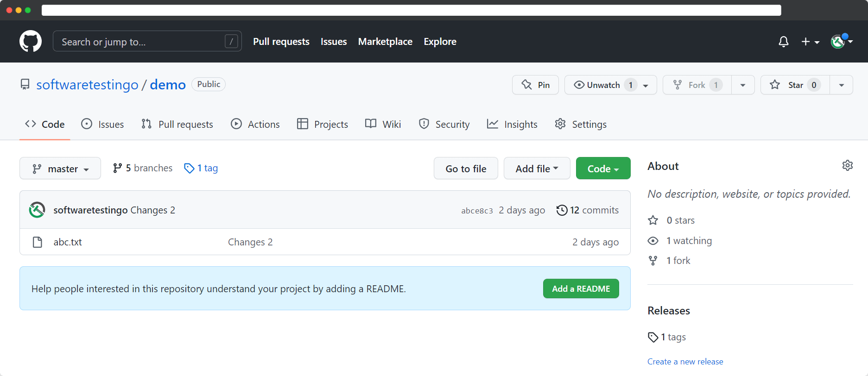The width and height of the screenshot is (868, 376).
Task: Open the Unwatch notifications dropdown
Action: click(x=611, y=85)
